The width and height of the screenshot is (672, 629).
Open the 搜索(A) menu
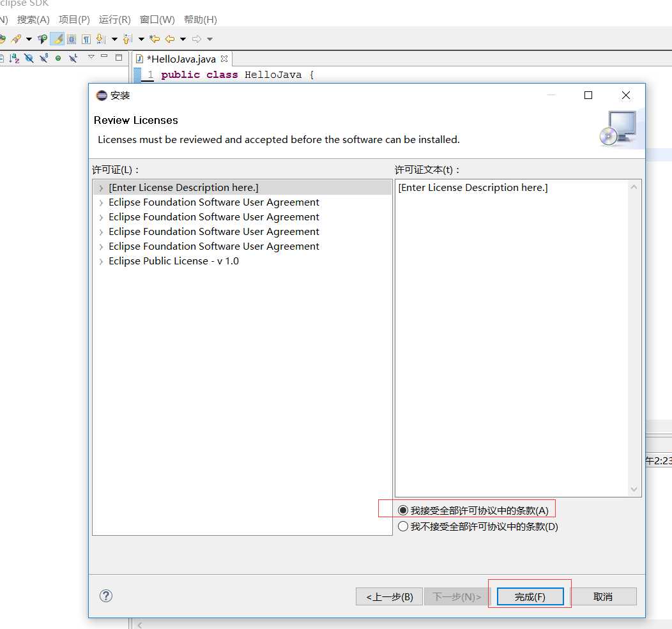[33, 20]
